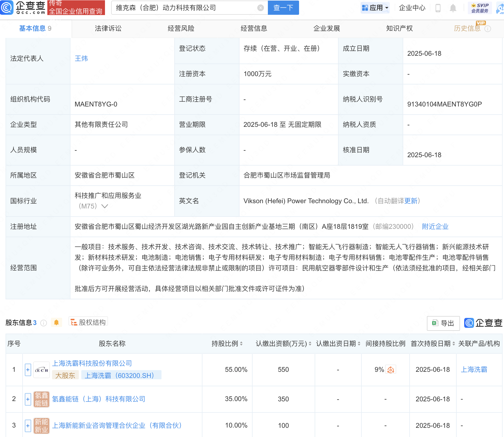The height and width of the screenshot is (437, 504).
Task: Open 上海洗霸科技股份有限公司 link
Action: pyautogui.click(x=92, y=363)
